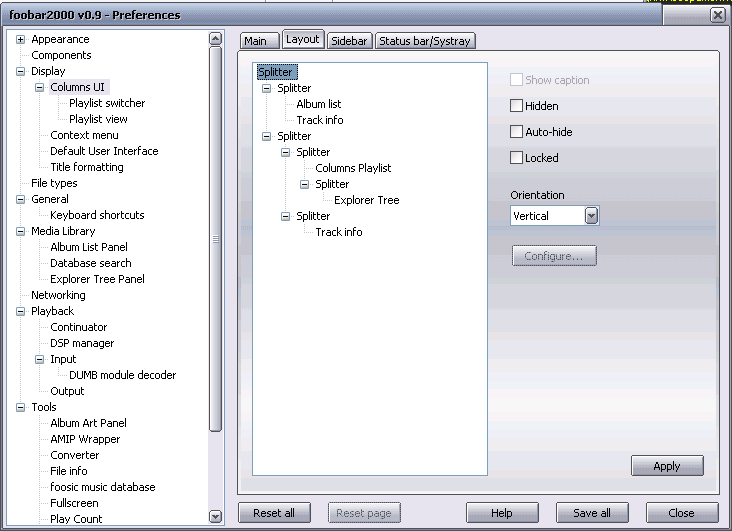Expand the Appearance tree node
Screen dimensions: 732x531
tap(21, 40)
